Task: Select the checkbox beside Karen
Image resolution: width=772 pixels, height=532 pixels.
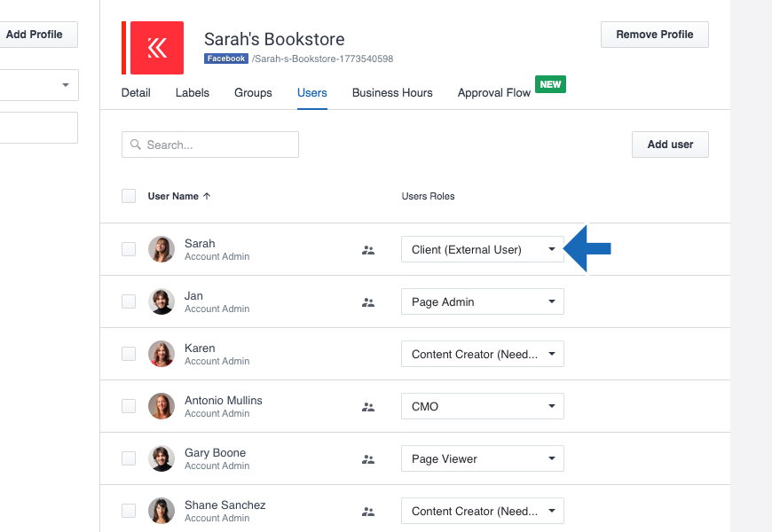Action: [x=129, y=354]
